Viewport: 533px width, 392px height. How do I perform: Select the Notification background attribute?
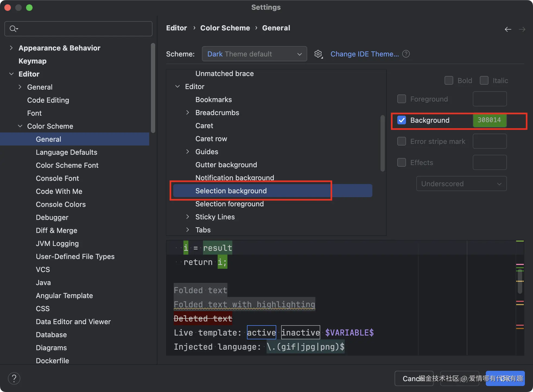click(235, 178)
